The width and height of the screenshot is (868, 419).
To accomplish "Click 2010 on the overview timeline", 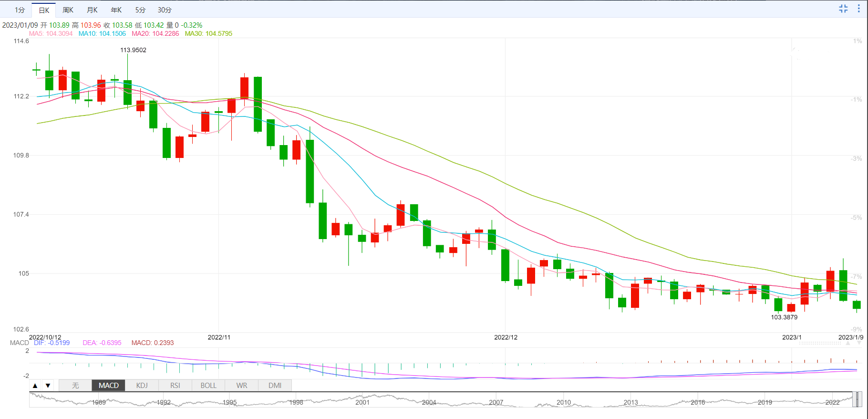I will point(564,402).
